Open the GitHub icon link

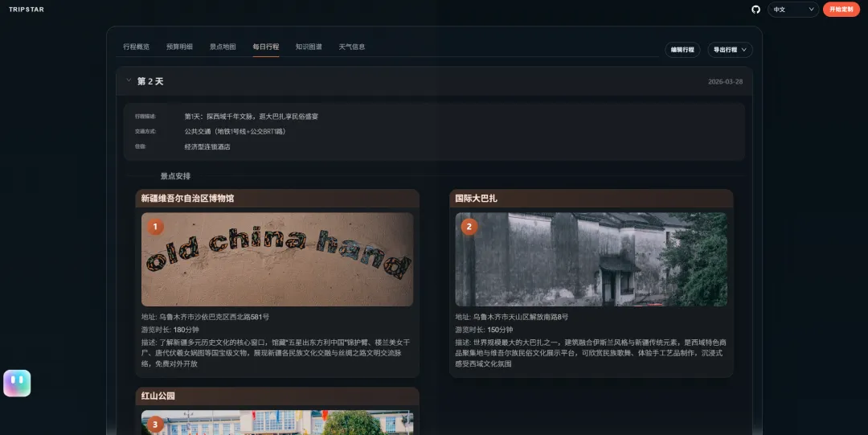pyautogui.click(x=755, y=10)
